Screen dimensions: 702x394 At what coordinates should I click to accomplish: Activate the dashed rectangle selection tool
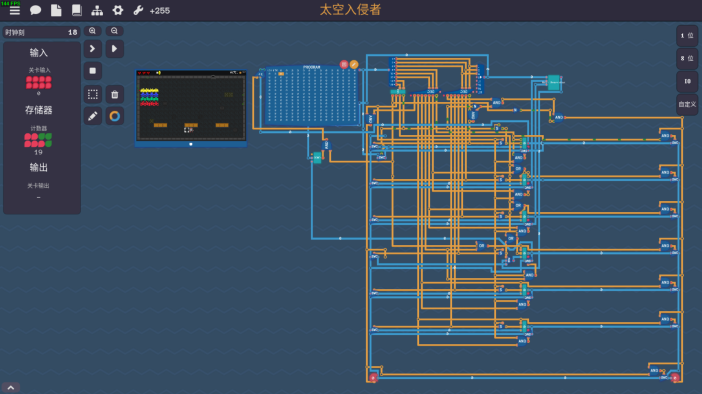[93, 94]
